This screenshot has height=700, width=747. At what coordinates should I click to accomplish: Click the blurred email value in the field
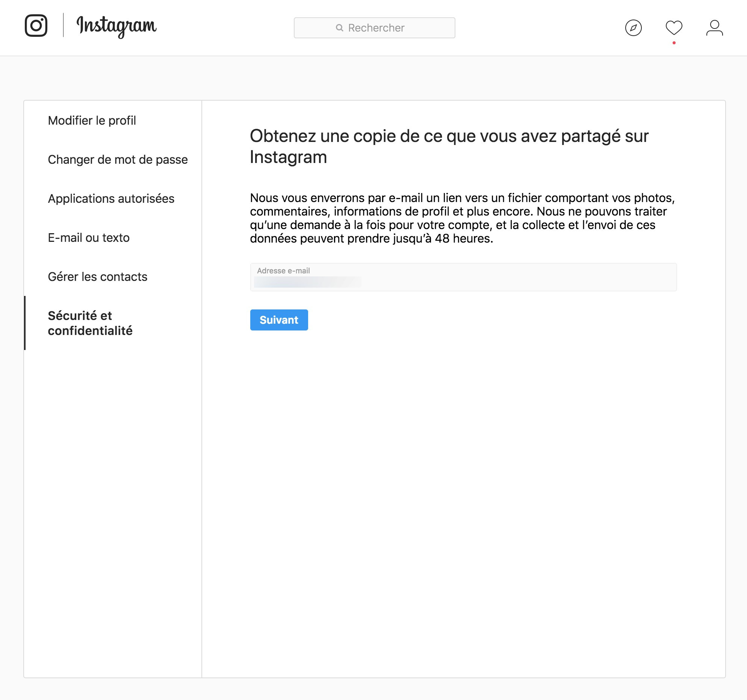pos(307,282)
